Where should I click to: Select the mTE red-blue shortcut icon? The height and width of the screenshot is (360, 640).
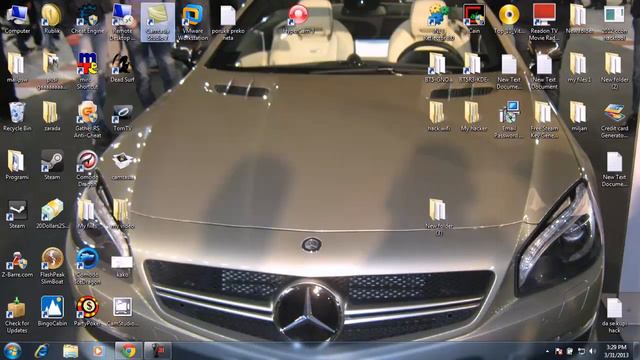coord(87,70)
